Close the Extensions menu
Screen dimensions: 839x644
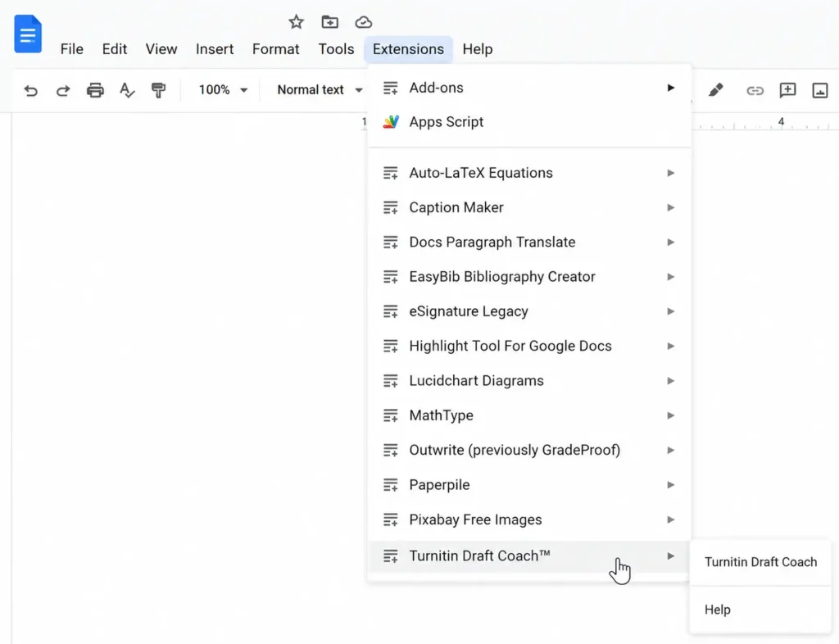coord(408,49)
